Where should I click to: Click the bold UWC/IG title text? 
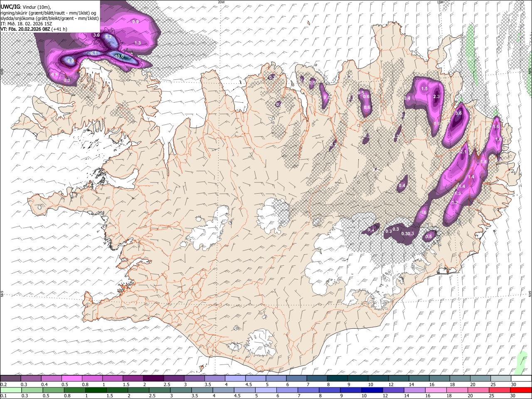coord(10,7)
